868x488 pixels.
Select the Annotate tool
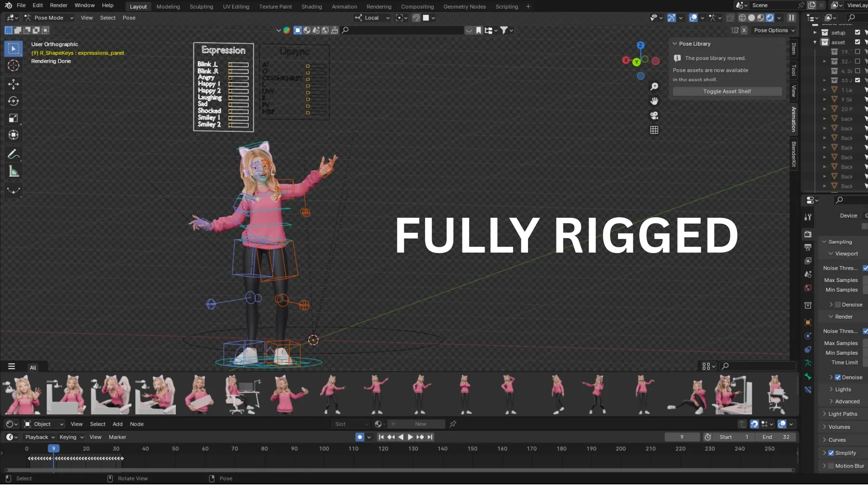13,154
